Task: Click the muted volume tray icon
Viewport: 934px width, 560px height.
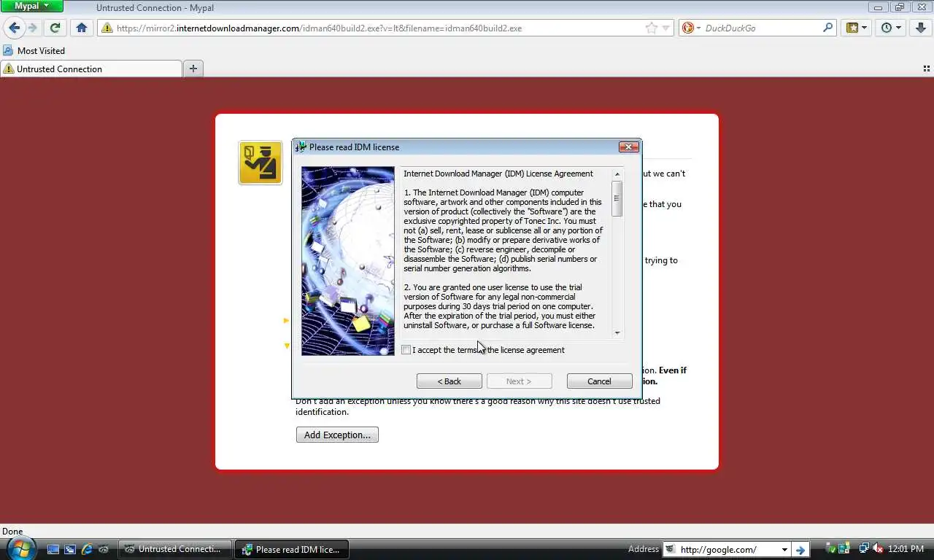Action: coord(878,549)
